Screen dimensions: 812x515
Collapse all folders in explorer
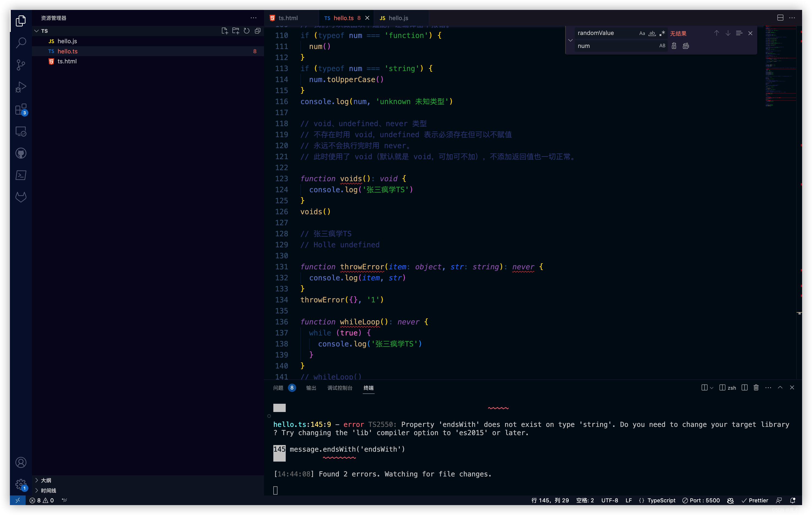258,31
